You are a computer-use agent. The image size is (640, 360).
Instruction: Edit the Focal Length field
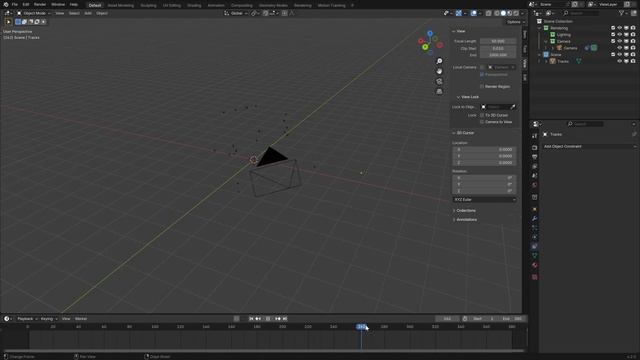point(498,41)
